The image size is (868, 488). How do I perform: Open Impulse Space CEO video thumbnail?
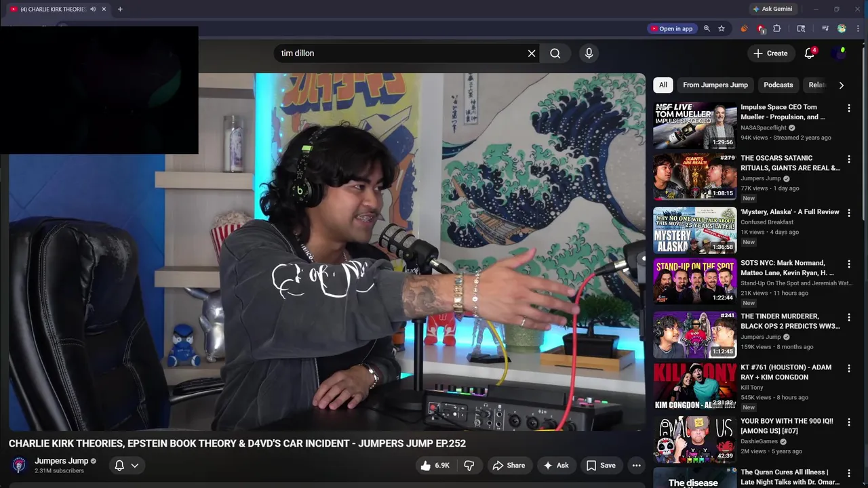coord(694,125)
